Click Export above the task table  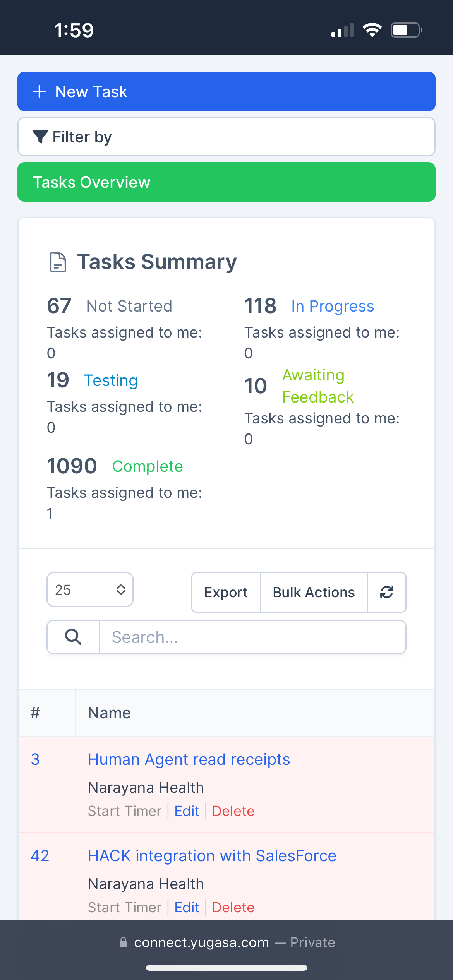226,592
